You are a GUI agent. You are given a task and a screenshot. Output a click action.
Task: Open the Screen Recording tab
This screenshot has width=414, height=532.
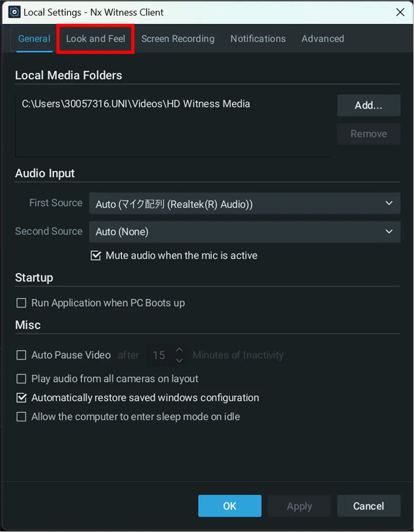click(x=178, y=38)
